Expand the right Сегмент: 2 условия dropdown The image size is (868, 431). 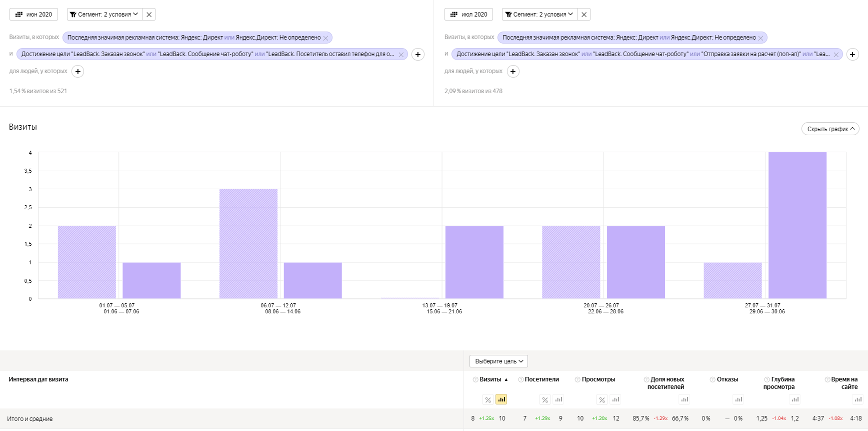tap(539, 15)
